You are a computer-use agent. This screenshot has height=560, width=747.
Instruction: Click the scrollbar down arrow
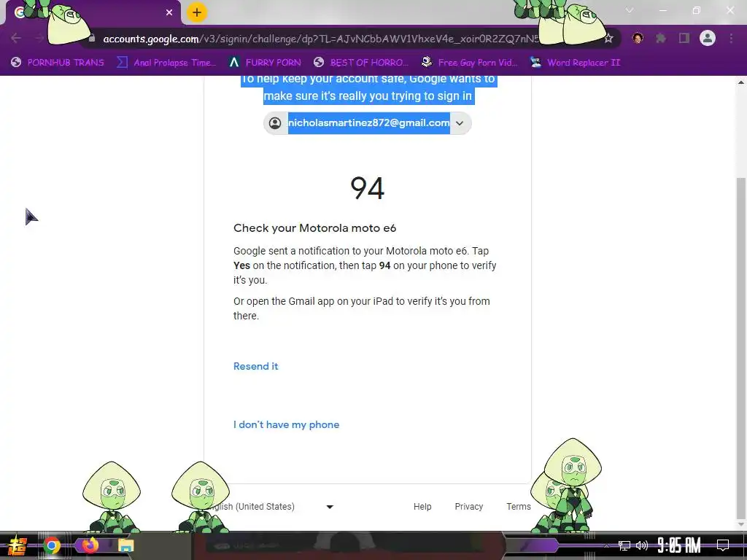click(741, 525)
